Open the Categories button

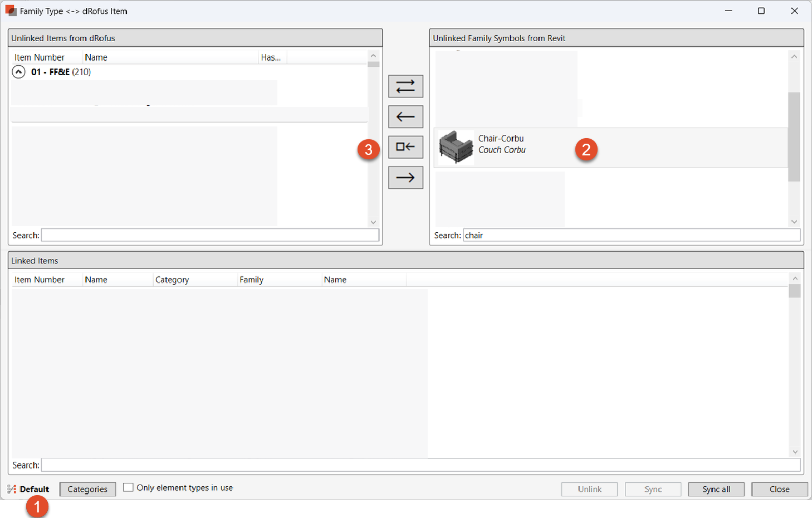coord(87,489)
